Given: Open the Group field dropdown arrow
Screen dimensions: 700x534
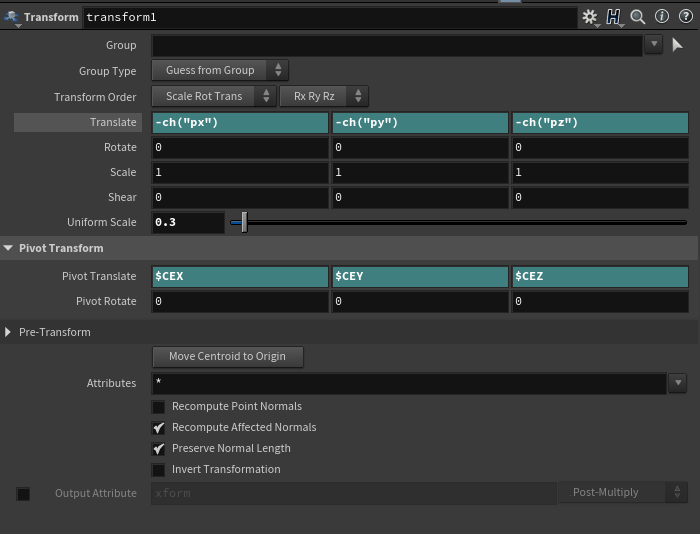Looking at the screenshot, I should pyautogui.click(x=654, y=44).
